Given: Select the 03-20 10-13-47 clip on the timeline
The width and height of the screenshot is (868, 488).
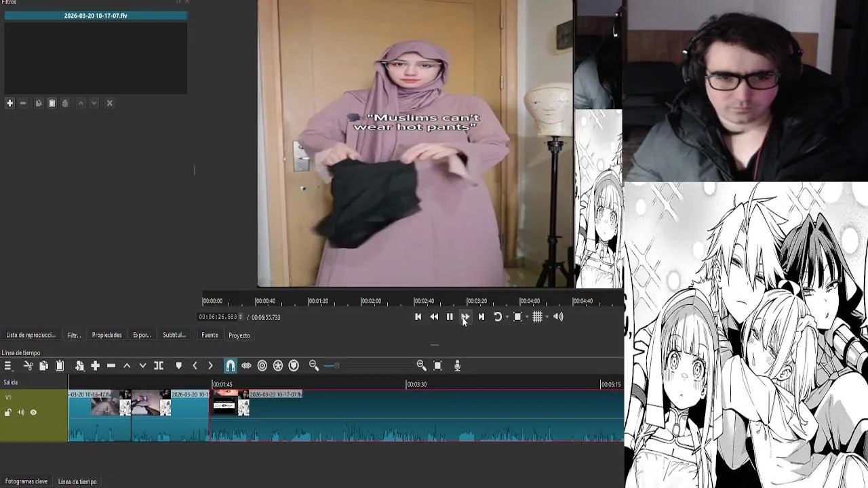Looking at the screenshot, I should click(99, 415).
